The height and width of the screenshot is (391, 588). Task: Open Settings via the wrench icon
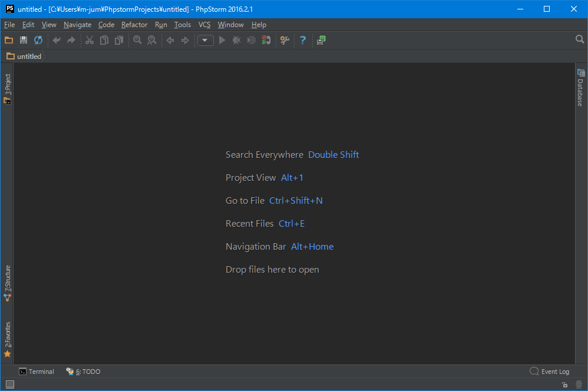coord(285,40)
